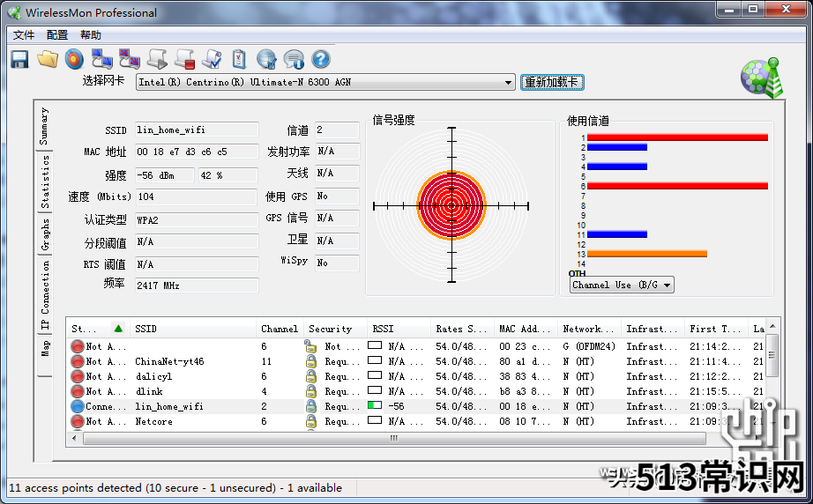The height and width of the screenshot is (504, 813).
Task: Sort by the First Time column header
Action: tap(716, 329)
